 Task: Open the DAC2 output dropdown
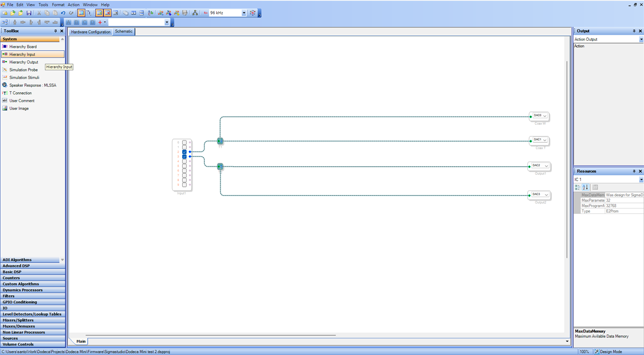(547, 166)
